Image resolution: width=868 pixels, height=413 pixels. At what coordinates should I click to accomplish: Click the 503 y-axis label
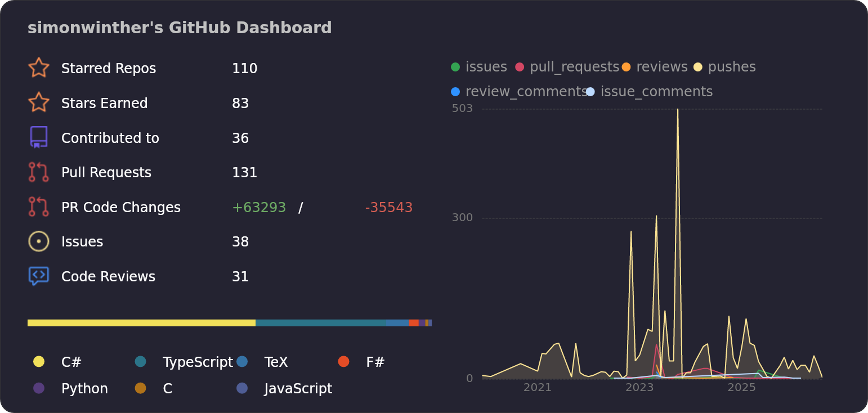pos(462,109)
